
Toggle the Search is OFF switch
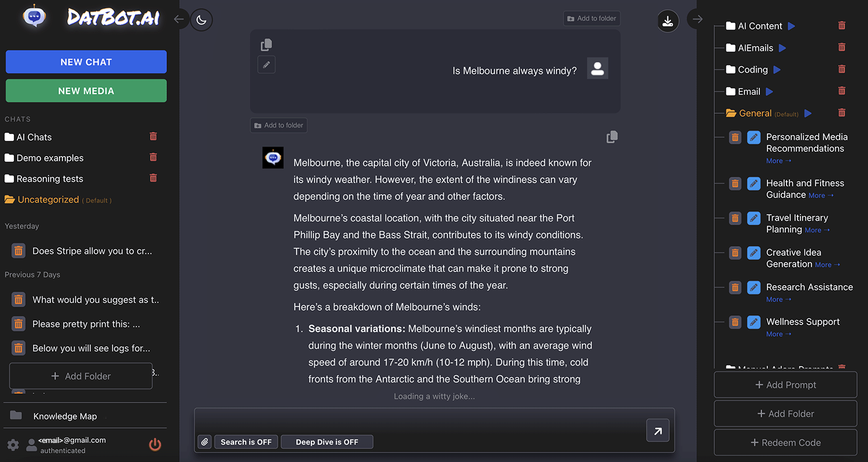pos(246,442)
